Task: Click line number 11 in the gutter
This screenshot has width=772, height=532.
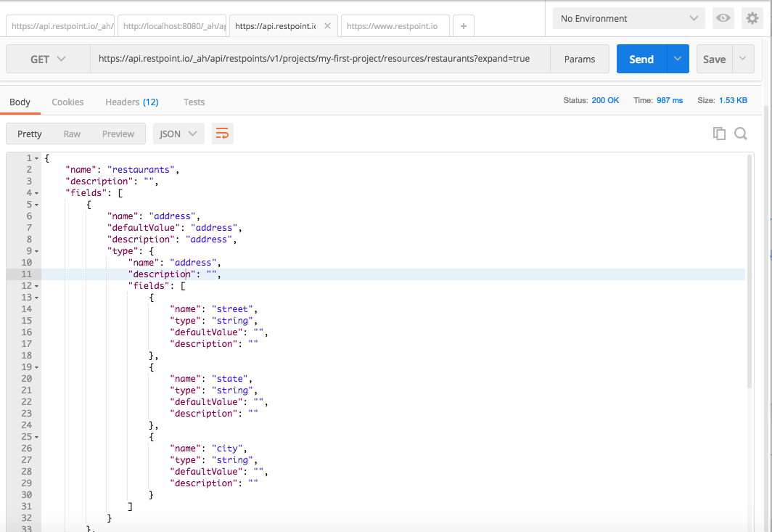Action: pos(27,274)
